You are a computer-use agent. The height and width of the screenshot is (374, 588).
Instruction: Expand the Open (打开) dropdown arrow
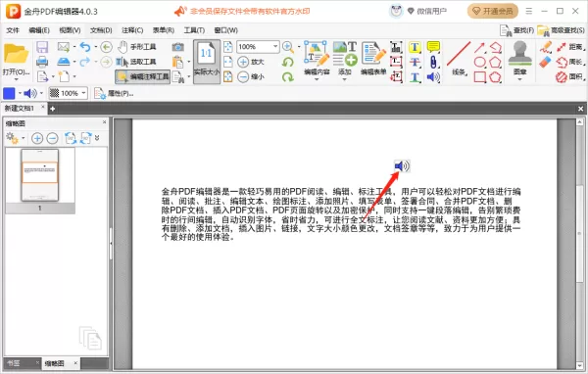[16, 79]
